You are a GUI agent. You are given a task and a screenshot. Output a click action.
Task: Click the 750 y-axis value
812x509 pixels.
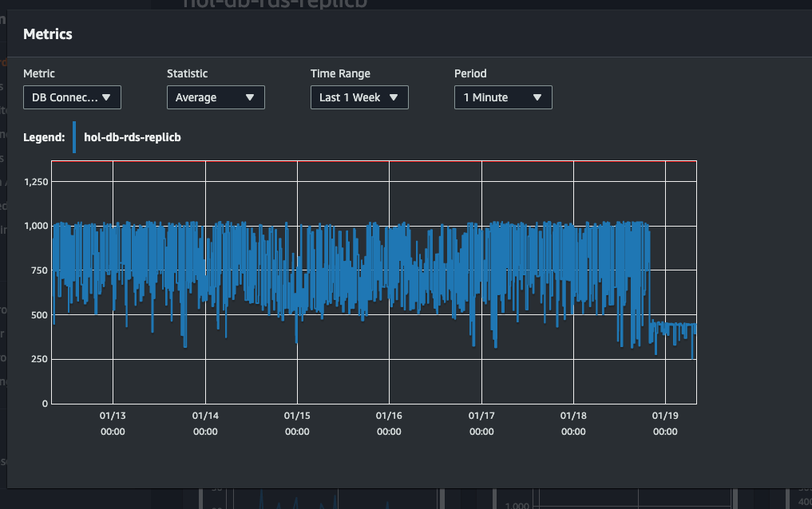[x=39, y=270]
